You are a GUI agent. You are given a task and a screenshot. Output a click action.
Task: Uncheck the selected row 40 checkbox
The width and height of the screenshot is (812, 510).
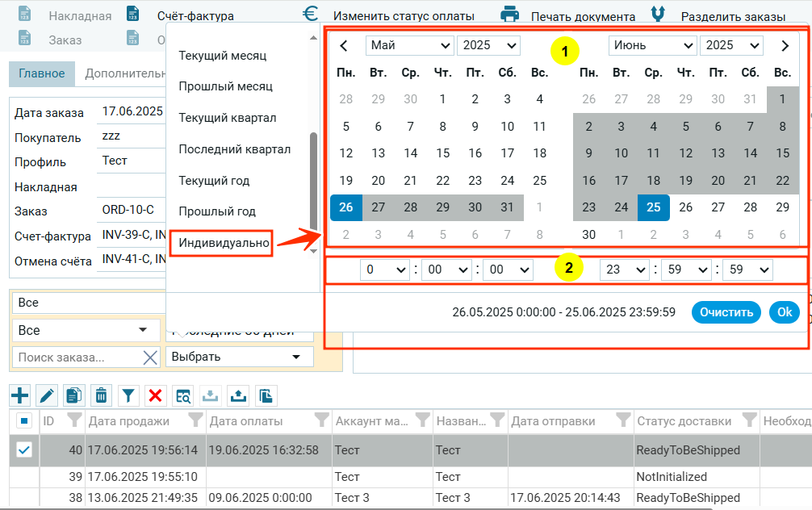coord(24,450)
